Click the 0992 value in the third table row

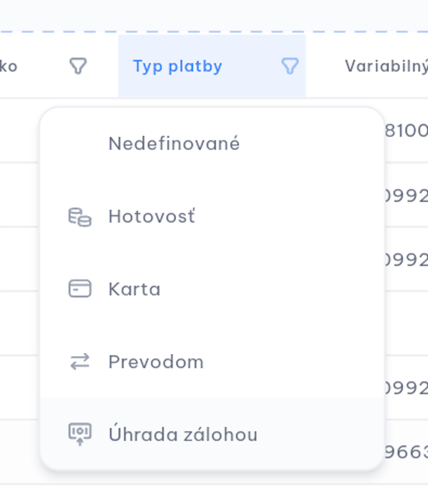pos(406,260)
